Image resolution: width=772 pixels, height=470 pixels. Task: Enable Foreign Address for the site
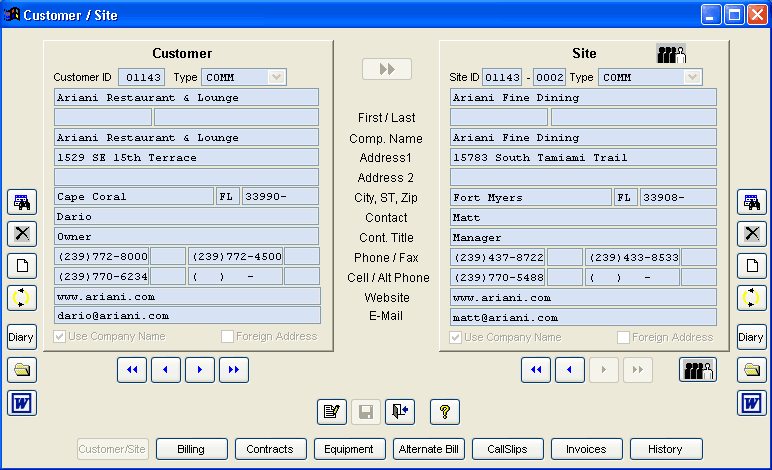(x=623, y=338)
